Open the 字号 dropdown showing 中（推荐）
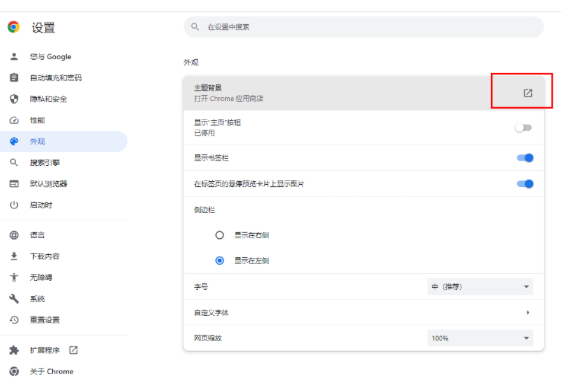Viewport: 561px width, 392px height. 480,287
